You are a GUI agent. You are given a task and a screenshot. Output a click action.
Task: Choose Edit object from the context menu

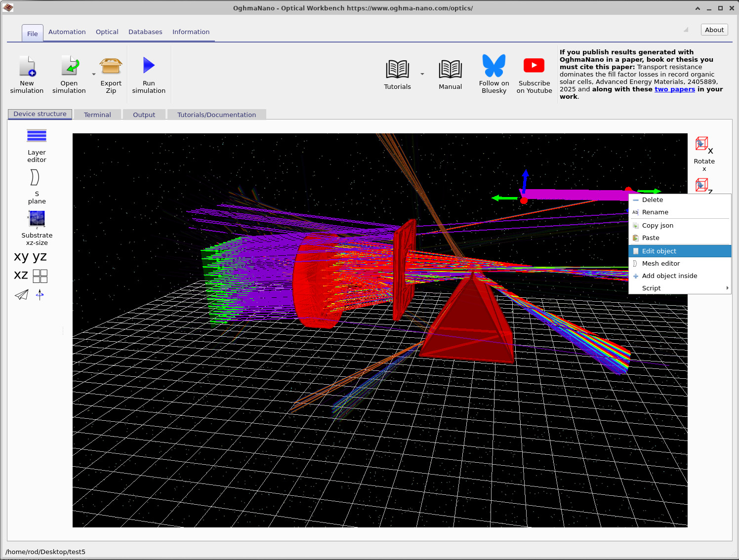coord(659,251)
